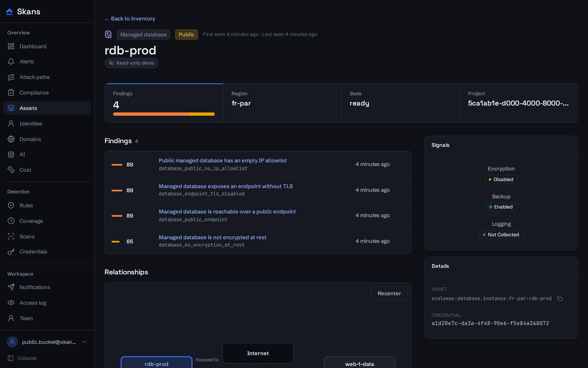Image resolution: width=588 pixels, height=368 pixels.
Task: Click the Logging Not Collected badge
Action: coord(501,235)
